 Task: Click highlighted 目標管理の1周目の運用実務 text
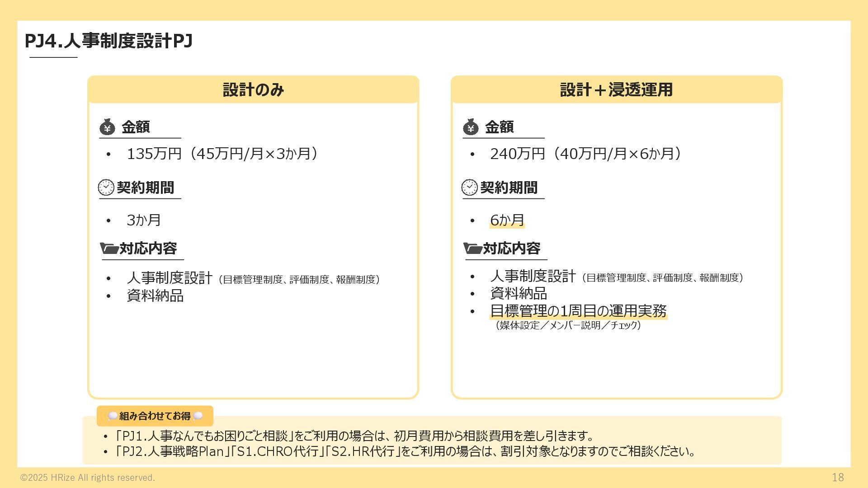(578, 311)
